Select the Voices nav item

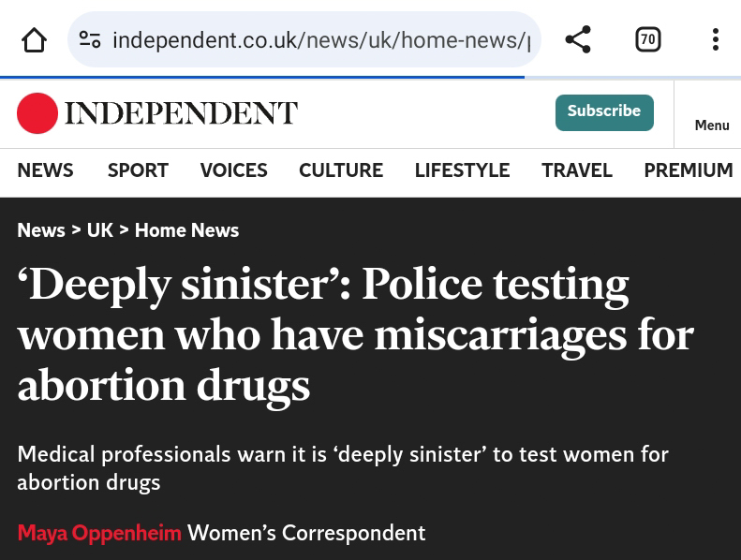pyautogui.click(x=233, y=170)
